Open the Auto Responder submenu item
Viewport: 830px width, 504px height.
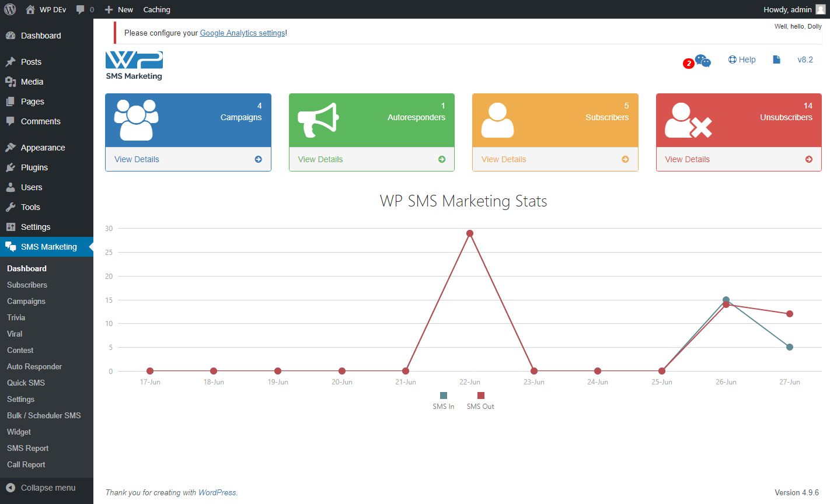pos(34,366)
